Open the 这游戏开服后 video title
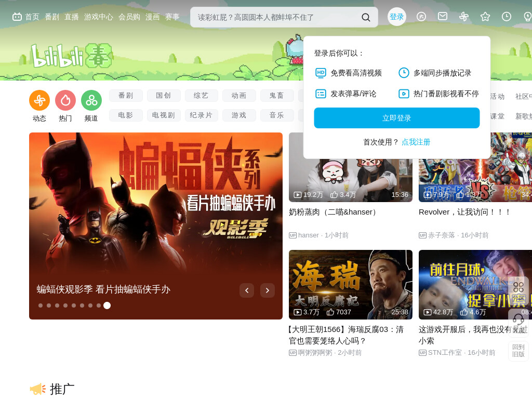Image resolution: width=532 pixels, height=399 pixels. (473, 335)
